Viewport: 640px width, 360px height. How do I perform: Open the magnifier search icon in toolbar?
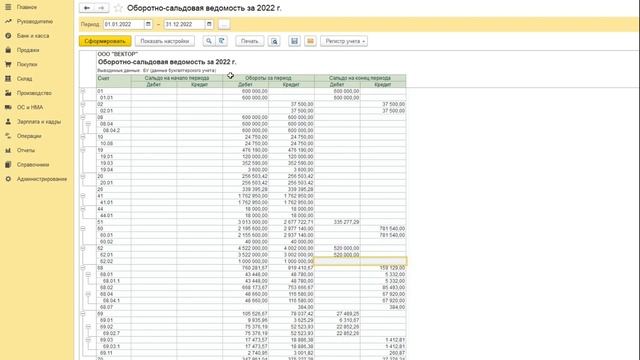coord(209,41)
